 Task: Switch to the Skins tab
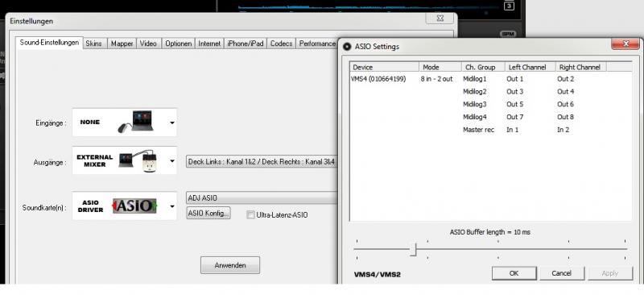[x=94, y=44]
